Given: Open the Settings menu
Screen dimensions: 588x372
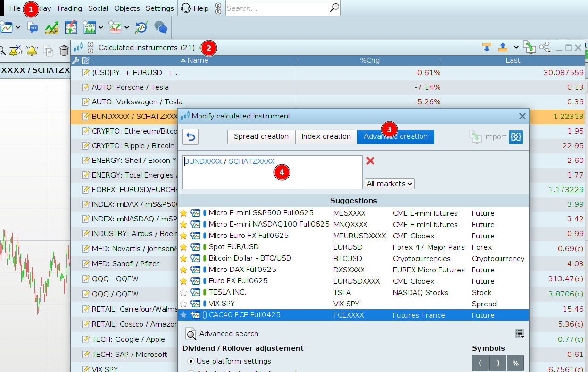Looking at the screenshot, I should coord(160,8).
